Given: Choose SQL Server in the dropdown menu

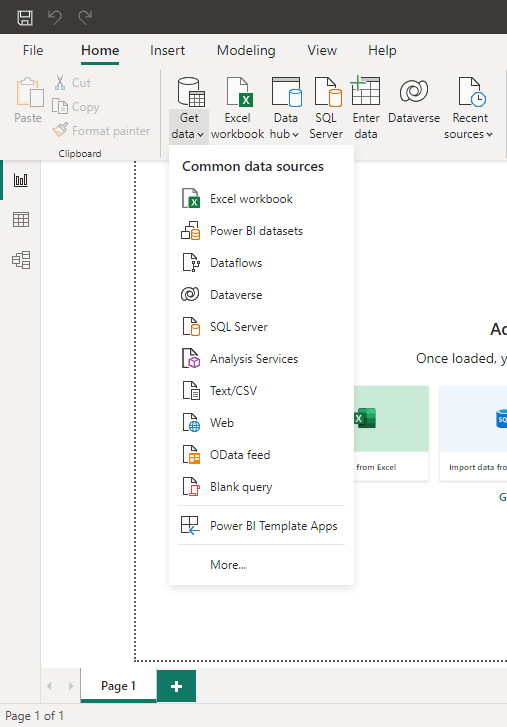Looking at the screenshot, I should click(x=261, y=327).
